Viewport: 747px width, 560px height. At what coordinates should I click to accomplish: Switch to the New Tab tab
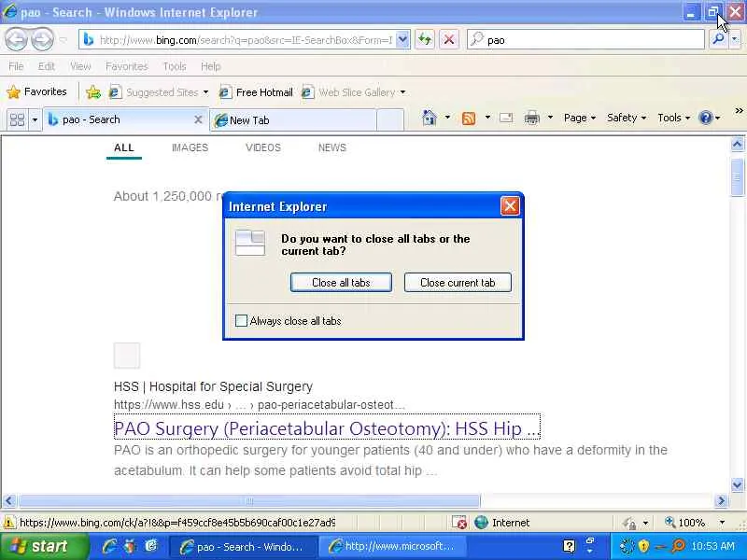coord(293,120)
